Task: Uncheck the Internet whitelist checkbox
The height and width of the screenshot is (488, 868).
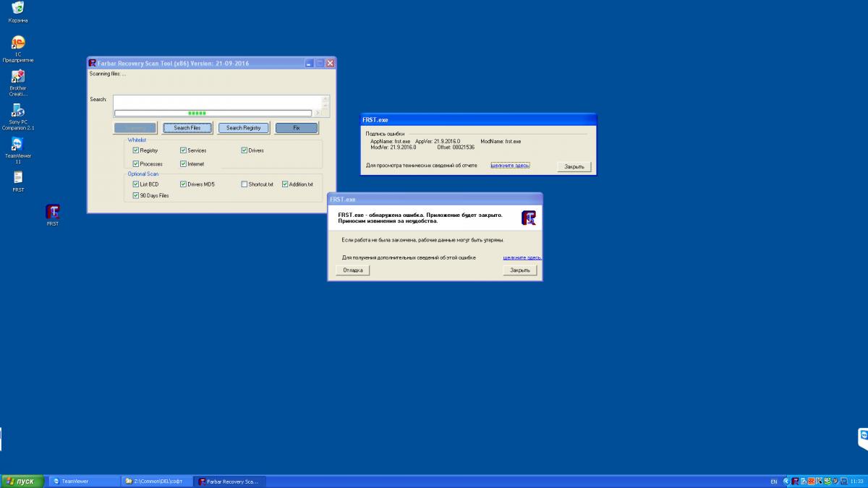Action: click(183, 164)
